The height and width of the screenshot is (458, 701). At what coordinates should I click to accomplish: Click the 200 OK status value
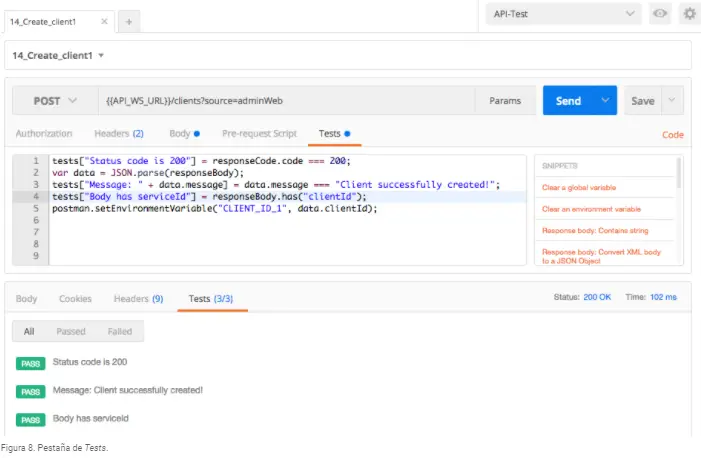point(597,297)
